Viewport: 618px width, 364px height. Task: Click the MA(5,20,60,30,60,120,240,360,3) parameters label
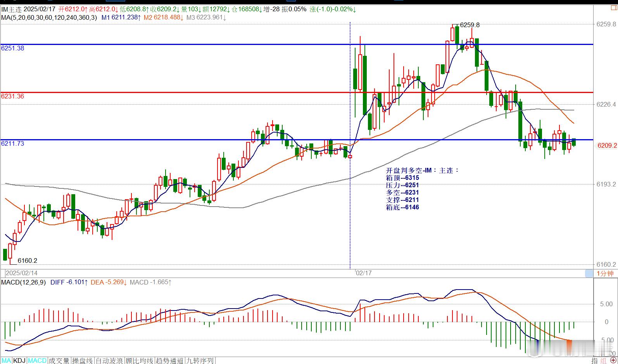[x=49, y=17]
